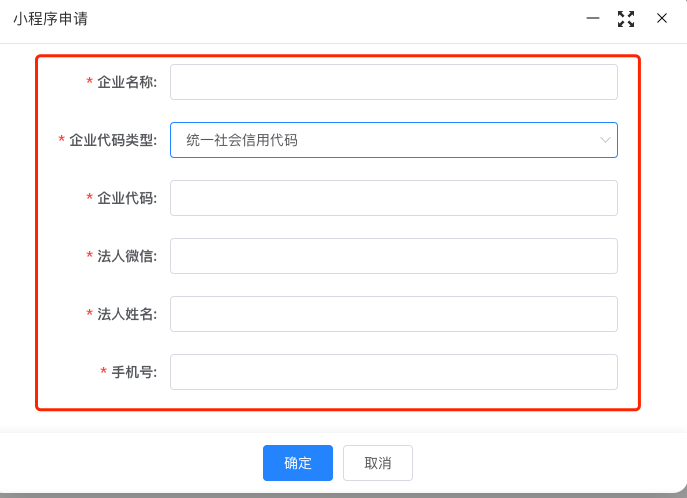Focus the 法人姓名 text box
687x498 pixels.
point(394,314)
